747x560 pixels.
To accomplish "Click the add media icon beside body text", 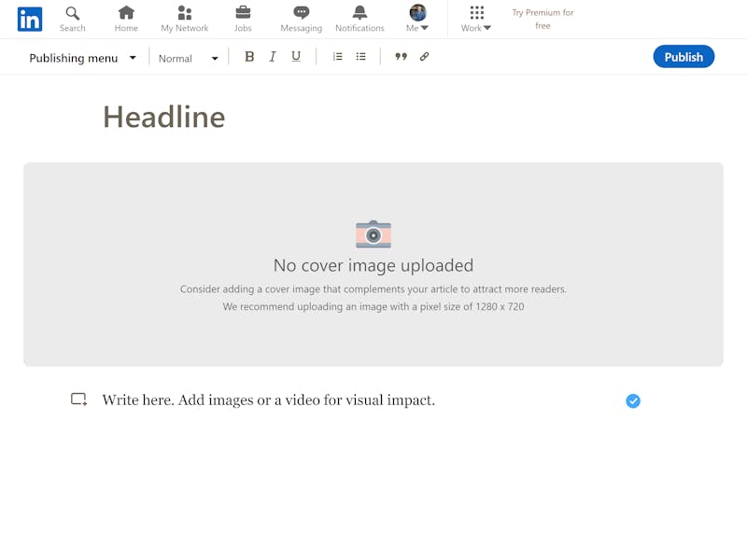I will coord(79,399).
